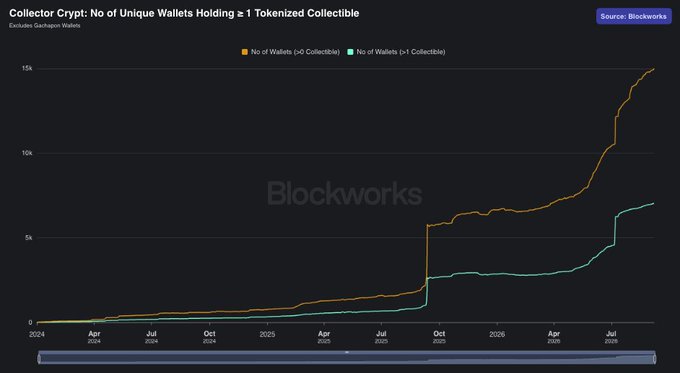Click the '2026' x-axis label
Image resolution: width=680 pixels, height=373 pixels.
497,334
